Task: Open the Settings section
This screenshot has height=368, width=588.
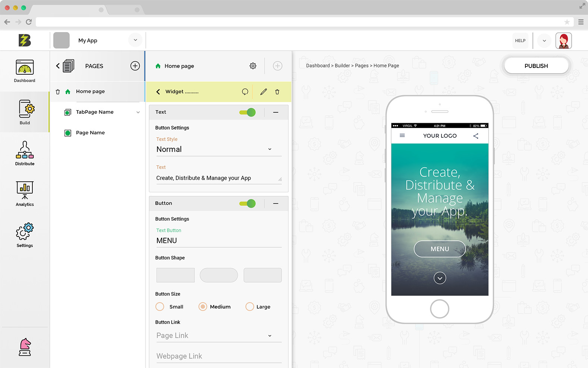Action: coord(25,235)
